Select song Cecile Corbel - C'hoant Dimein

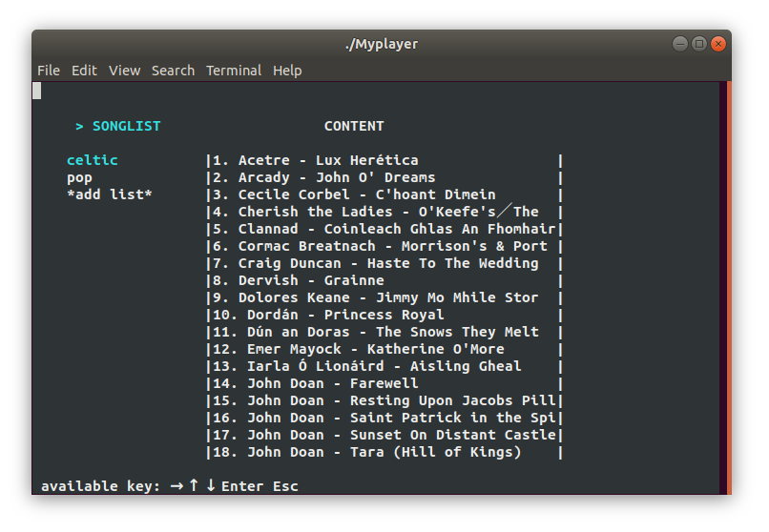[354, 194]
